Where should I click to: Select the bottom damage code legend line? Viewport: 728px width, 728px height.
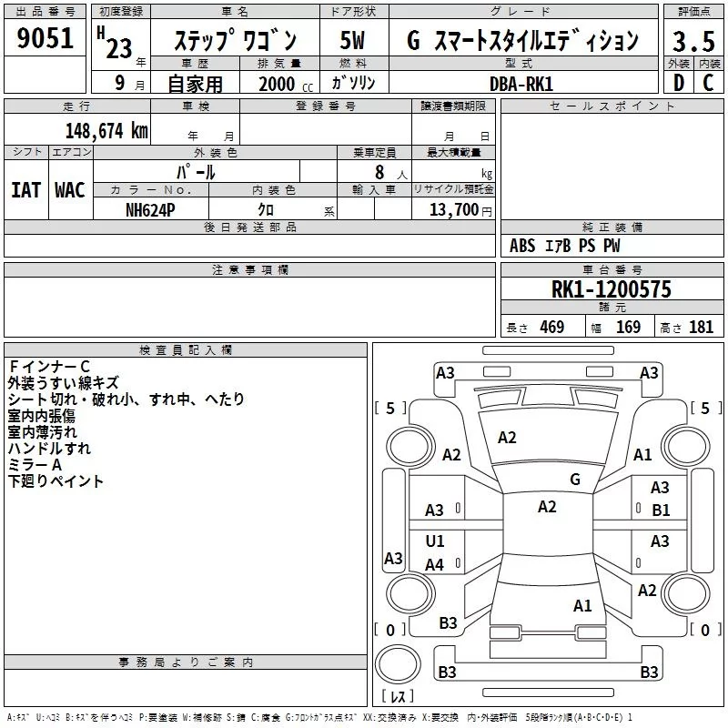coord(319,718)
